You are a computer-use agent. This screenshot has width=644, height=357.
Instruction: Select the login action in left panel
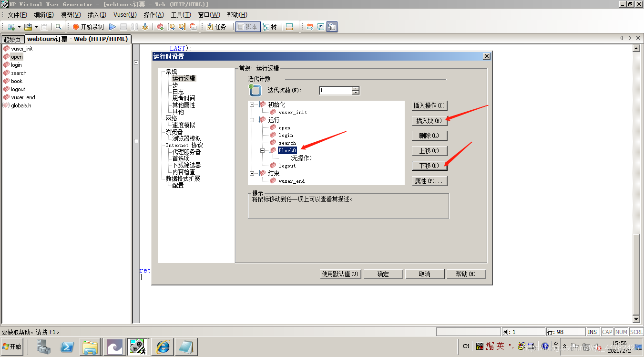pyautogui.click(x=17, y=65)
